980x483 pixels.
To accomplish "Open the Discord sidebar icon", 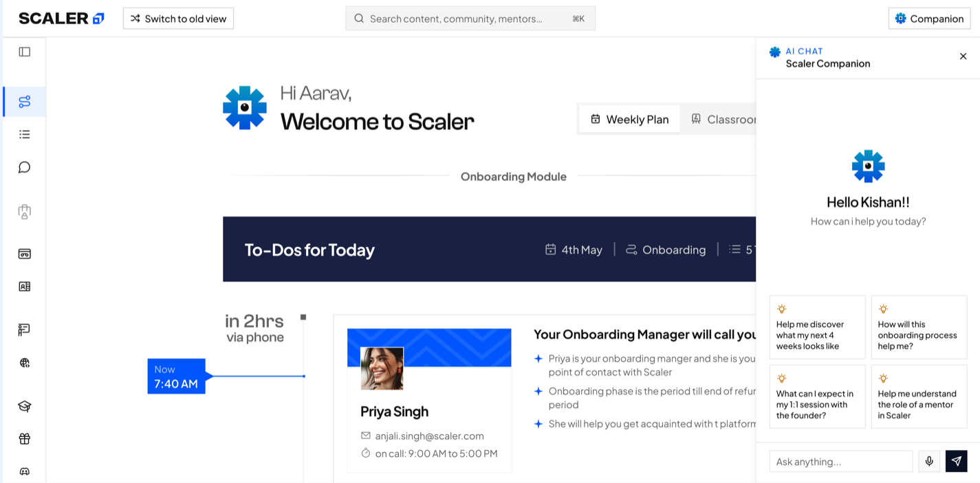I will [x=25, y=472].
